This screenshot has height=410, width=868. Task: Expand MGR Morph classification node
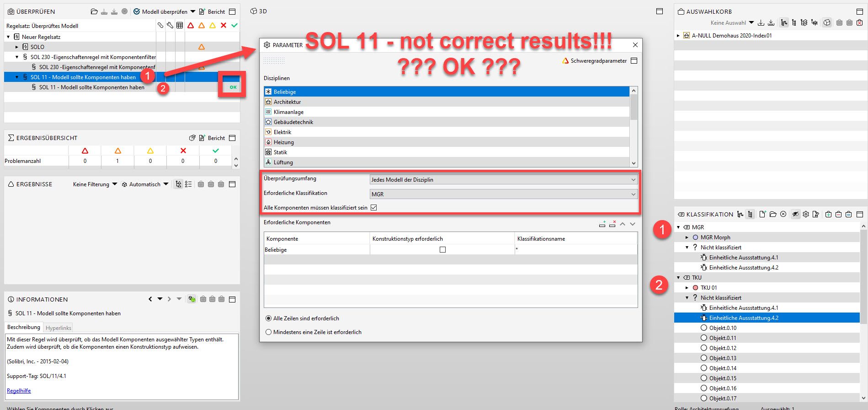point(687,237)
